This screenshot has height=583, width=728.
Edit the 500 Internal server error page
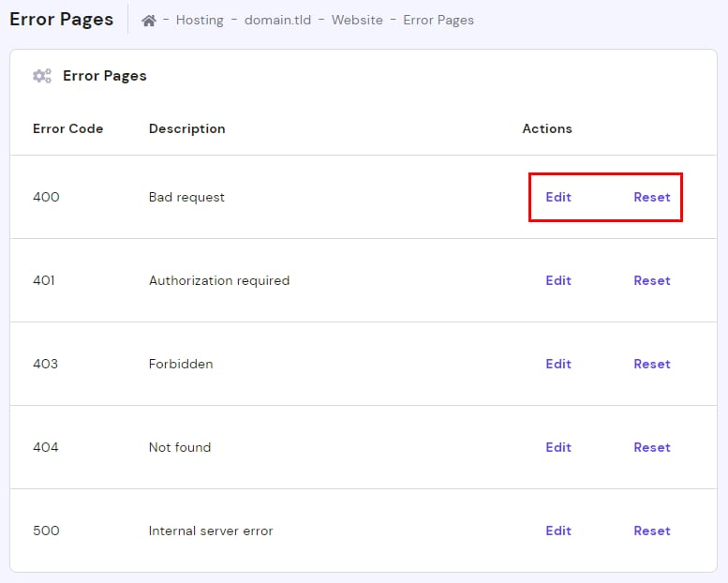[x=558, y=531]
